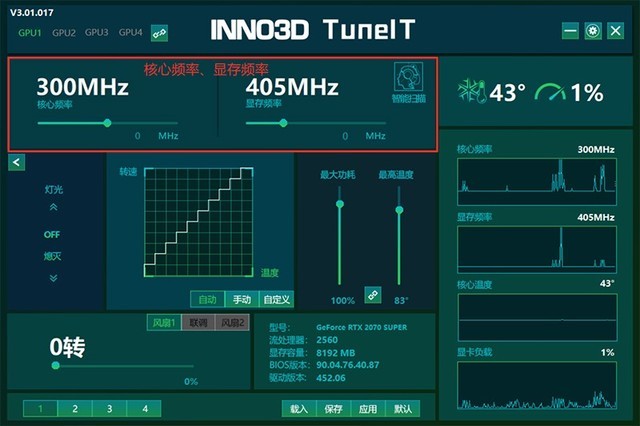
Task: Click the 405MHz memory clock readout
Action: tap(292, 87)
